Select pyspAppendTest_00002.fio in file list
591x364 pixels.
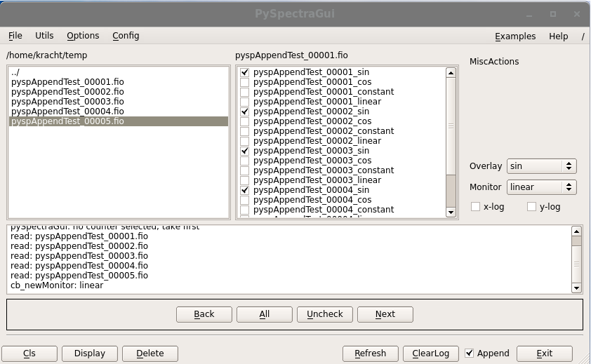coord(119,92)
